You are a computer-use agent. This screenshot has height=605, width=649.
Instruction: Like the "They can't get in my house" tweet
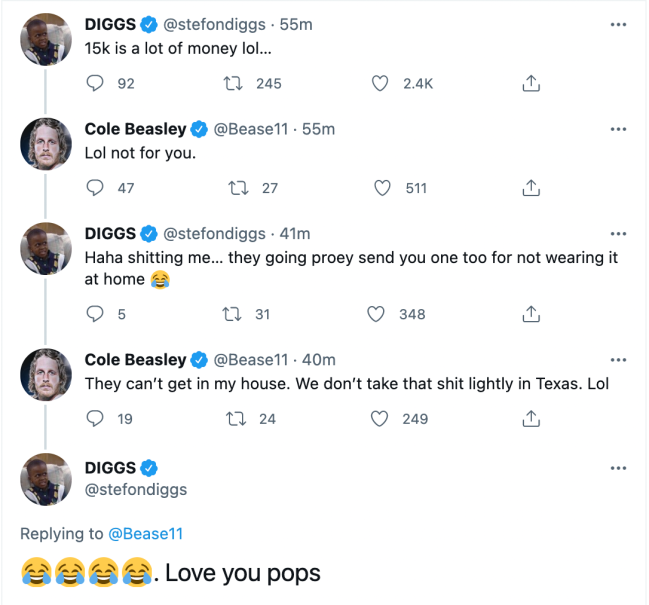380,419
